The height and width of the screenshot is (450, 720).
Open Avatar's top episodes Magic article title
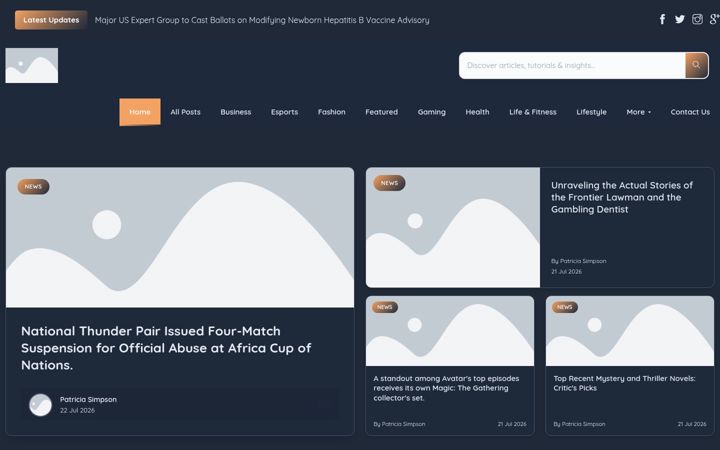446,388
